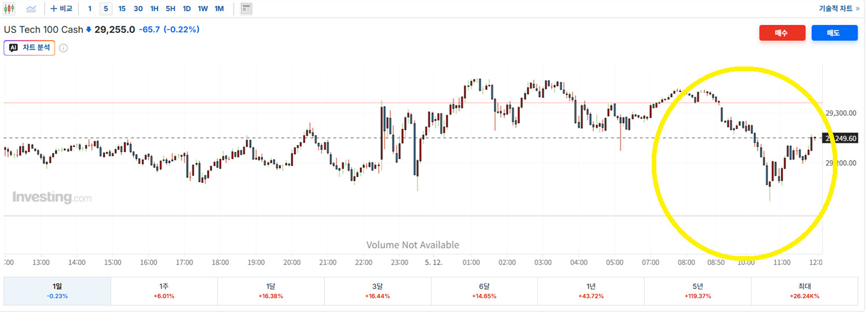Select the 5년 range tab
Viewport: 868px width, 318px height.
tap(697, 291)
